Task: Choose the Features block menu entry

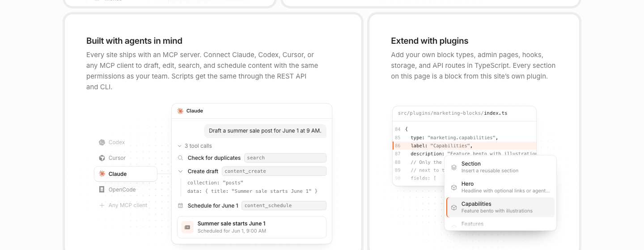Action: (x=500, y=224)
